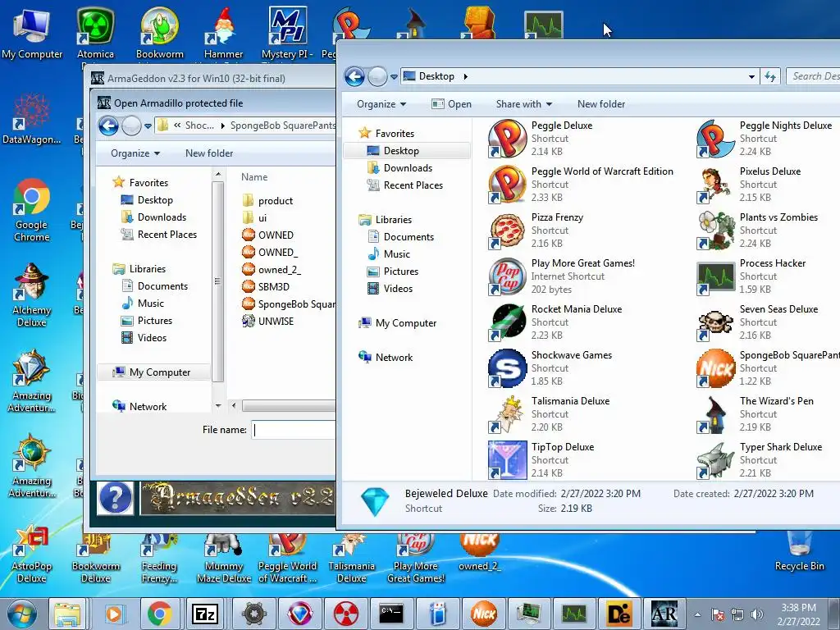
Task: Select the Alchemy Deluxe desktop icon
Action: pyautogui.click(x=32, y=295)
